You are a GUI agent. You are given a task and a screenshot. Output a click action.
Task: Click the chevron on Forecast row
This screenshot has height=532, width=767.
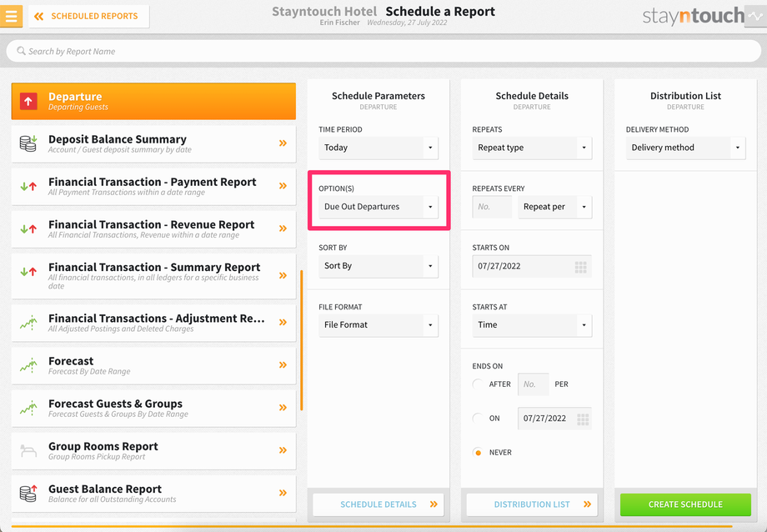tap(283, 364)
